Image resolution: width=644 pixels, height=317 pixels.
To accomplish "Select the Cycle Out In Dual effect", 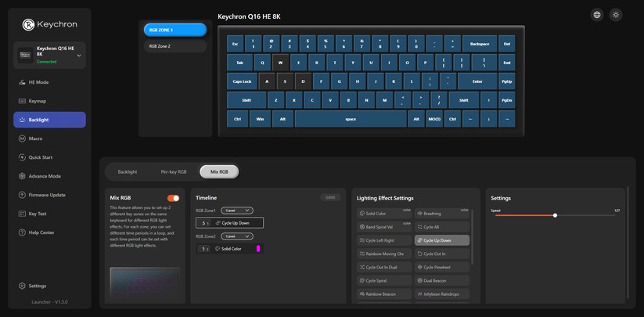I will [x=384, y=268].
